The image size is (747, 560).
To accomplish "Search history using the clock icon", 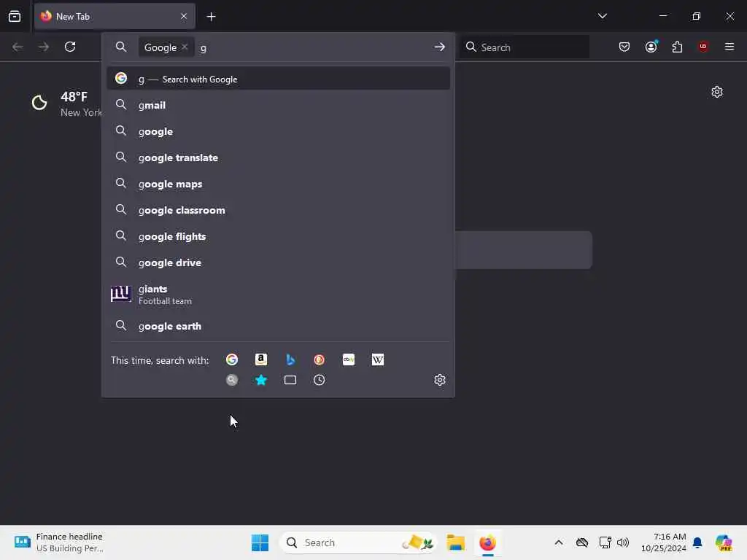I will (320, 380).
